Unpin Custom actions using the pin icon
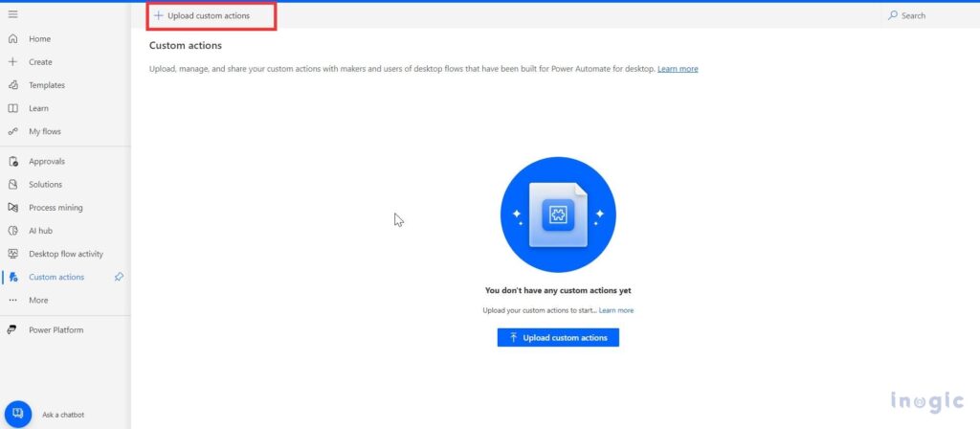 (x=119, y=277)
